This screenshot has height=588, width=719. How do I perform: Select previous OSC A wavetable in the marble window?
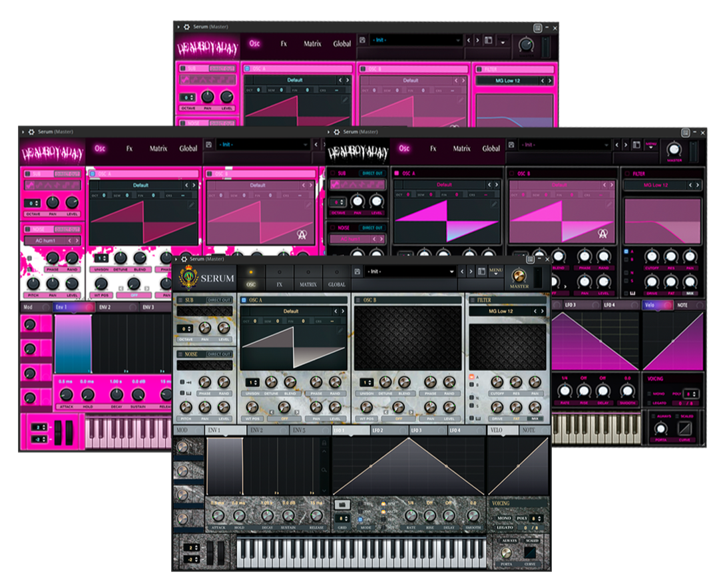336,311
